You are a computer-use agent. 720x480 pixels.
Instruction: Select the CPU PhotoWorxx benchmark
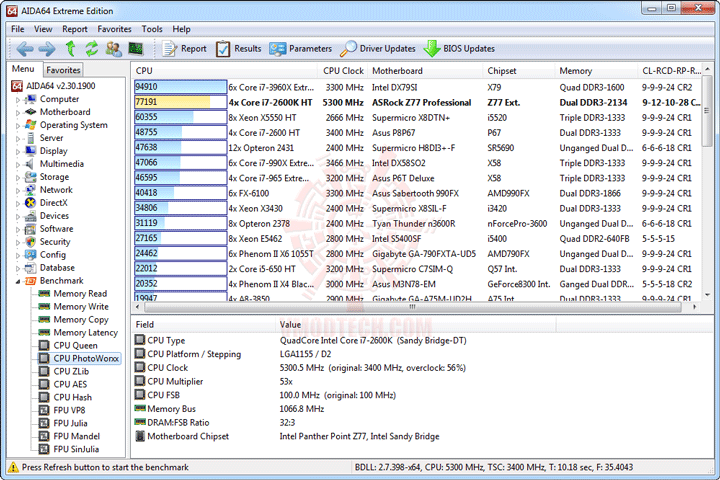click(79, 358)
